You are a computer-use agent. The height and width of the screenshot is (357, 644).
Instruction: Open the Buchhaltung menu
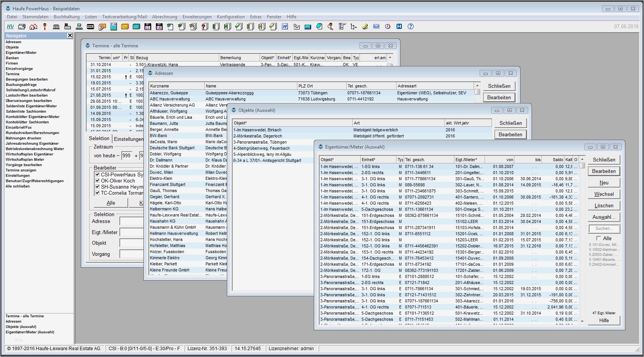(66, 17)
